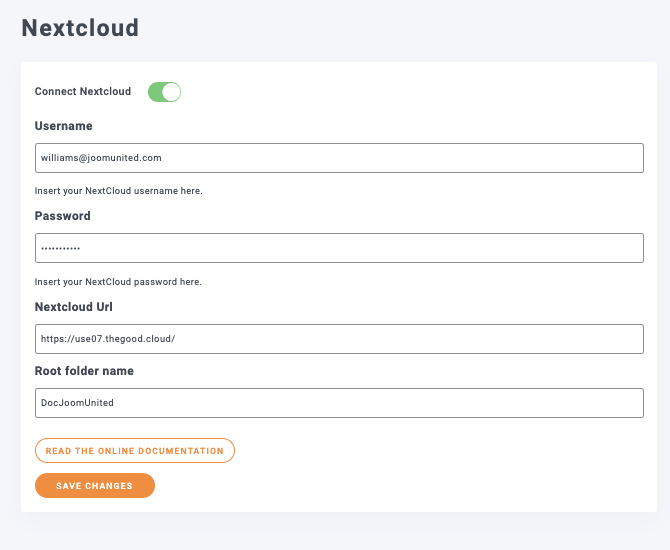This screenshot has height=550, width=670.
Task: Open Read the Online Documentation
Action: coord(135,451)
